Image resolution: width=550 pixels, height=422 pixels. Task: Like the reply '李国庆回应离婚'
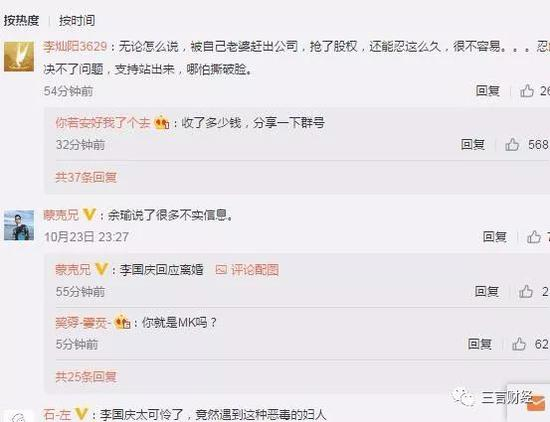[x=525, y=291]
